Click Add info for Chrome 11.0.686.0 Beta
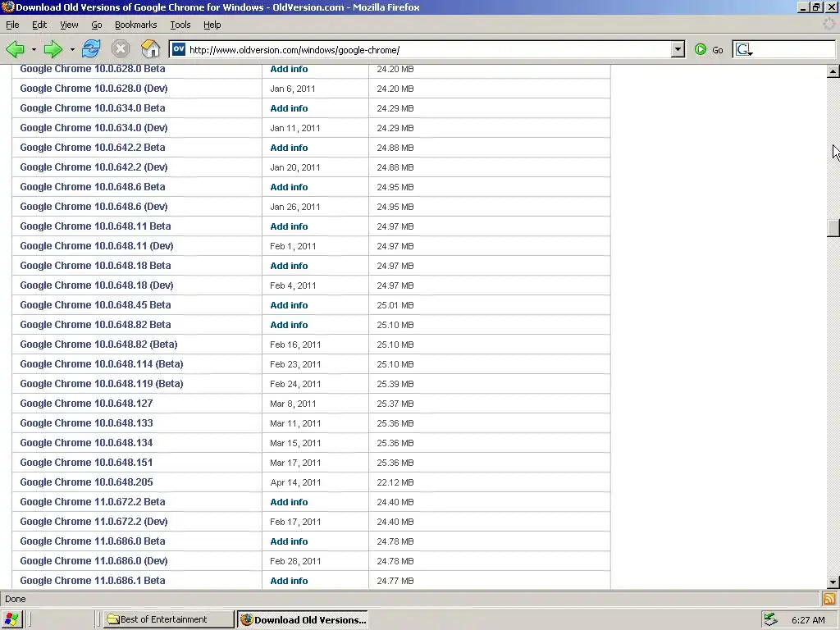The width and height of the screenshot is (840, 630). (289, 541)
